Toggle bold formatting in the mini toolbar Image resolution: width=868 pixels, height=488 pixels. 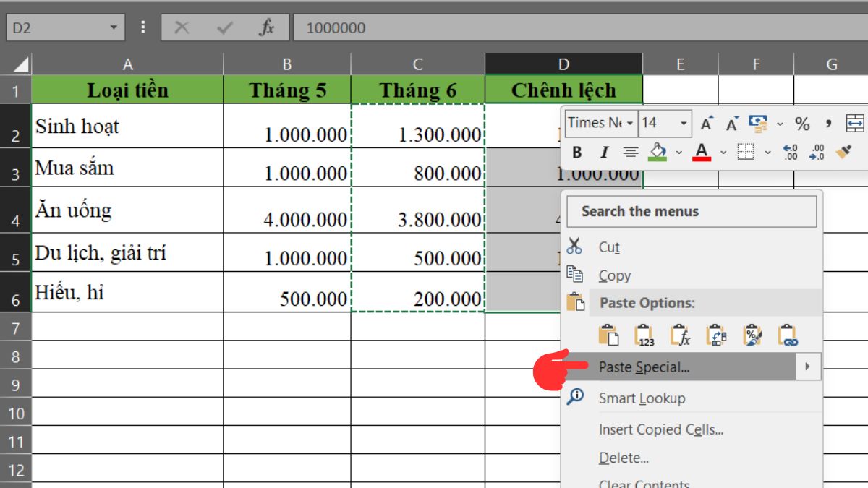576,150
